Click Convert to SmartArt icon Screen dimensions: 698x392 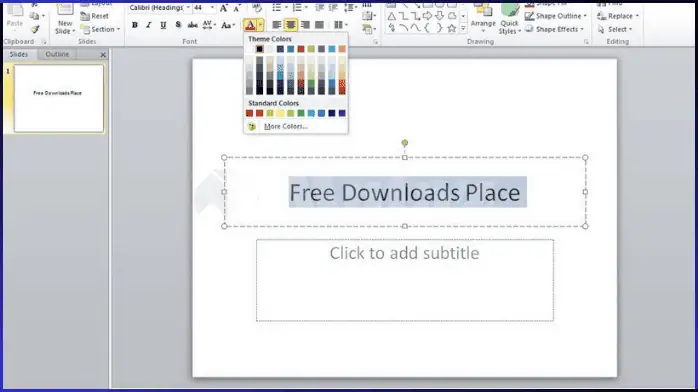368,29
